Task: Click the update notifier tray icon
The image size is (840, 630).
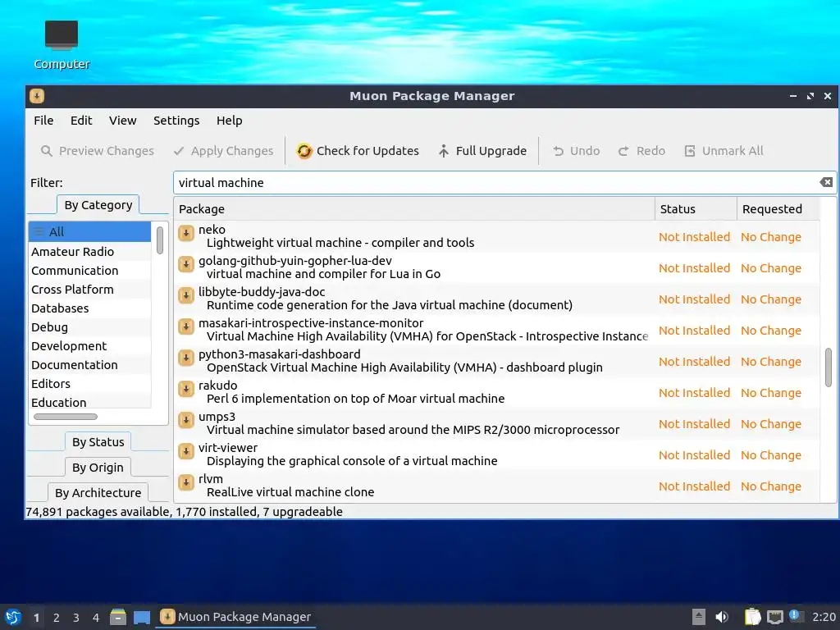Action: click(x=796, y=616)
